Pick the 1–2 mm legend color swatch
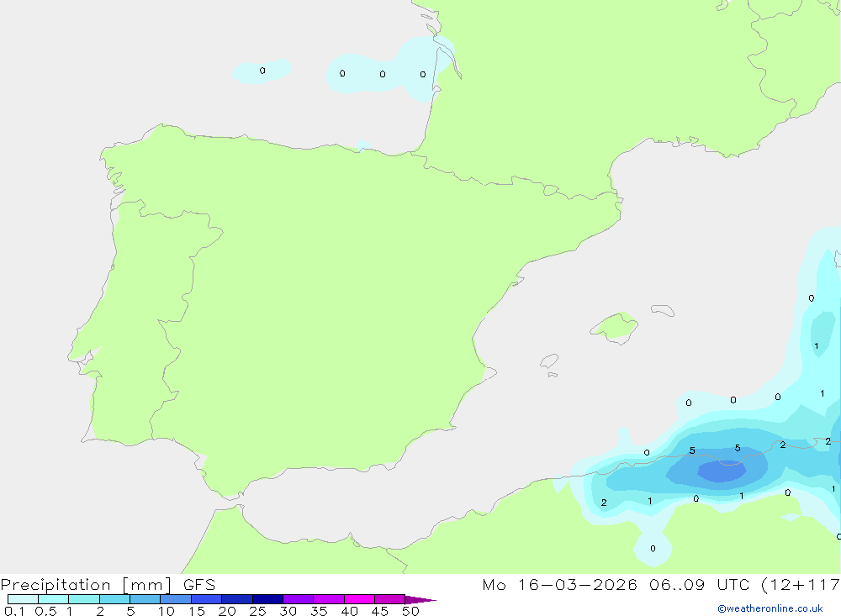 pyautogui.click(x=83, y=599)
